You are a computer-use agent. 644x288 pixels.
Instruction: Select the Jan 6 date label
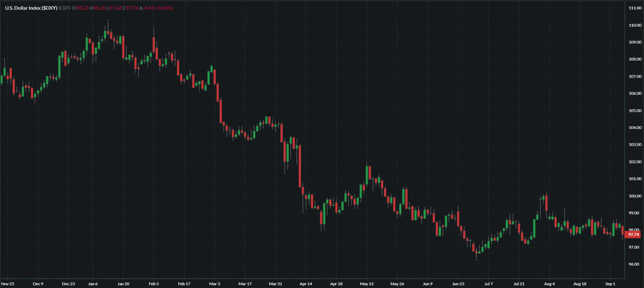point(93,284)
